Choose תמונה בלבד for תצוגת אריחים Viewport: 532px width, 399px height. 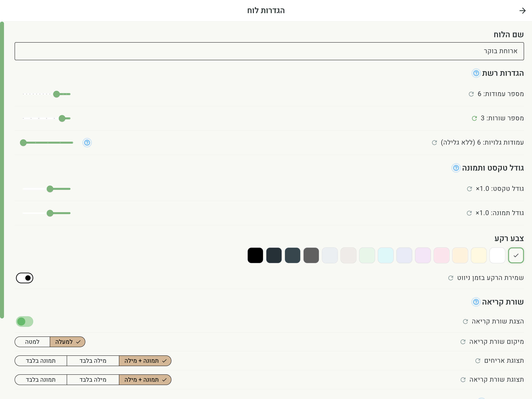point(41,361)
